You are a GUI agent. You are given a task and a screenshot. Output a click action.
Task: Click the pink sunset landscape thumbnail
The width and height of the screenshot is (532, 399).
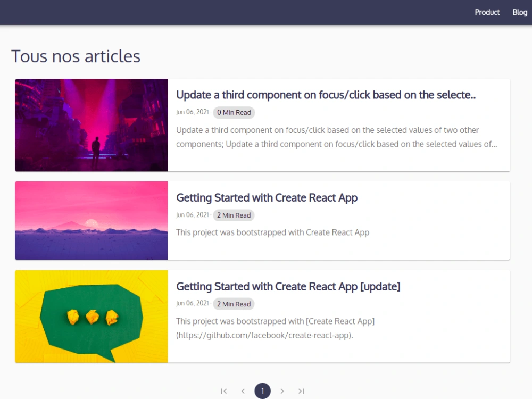[x=92, y=221]
